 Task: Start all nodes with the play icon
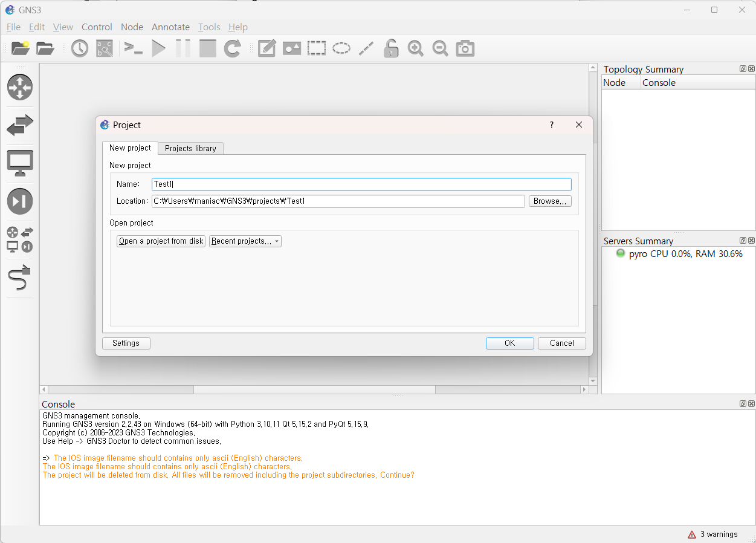[x=158, y=48]
